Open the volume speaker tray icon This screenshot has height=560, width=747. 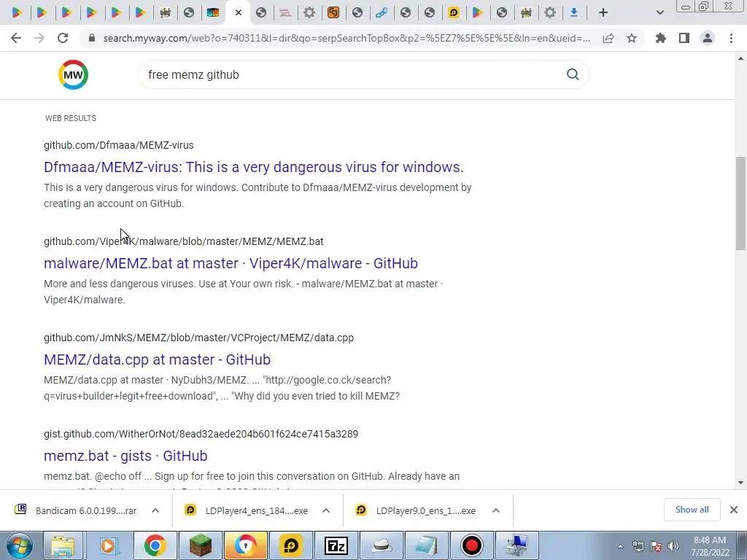(x=673, y=546)
